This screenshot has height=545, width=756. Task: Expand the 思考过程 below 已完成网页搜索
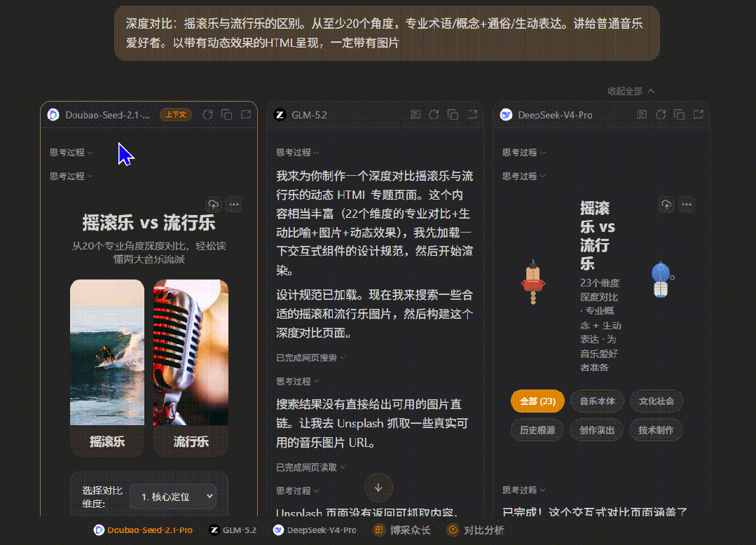tap(298, 381)
